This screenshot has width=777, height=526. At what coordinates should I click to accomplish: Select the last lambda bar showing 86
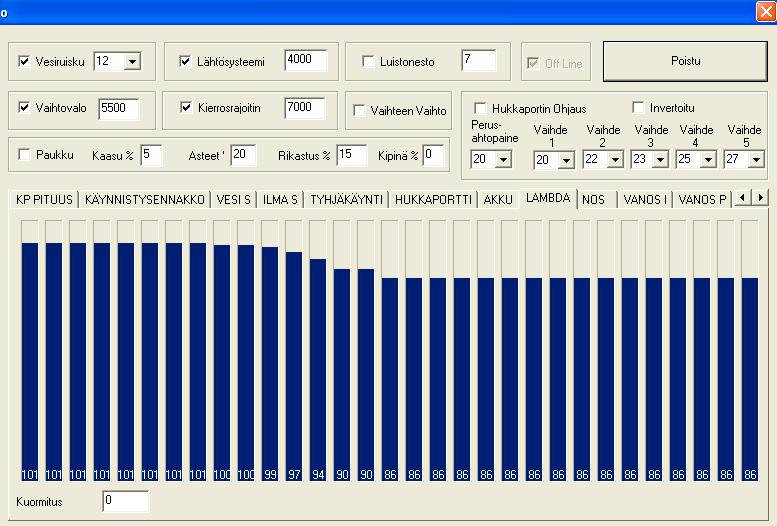click(x=750, y=351)
